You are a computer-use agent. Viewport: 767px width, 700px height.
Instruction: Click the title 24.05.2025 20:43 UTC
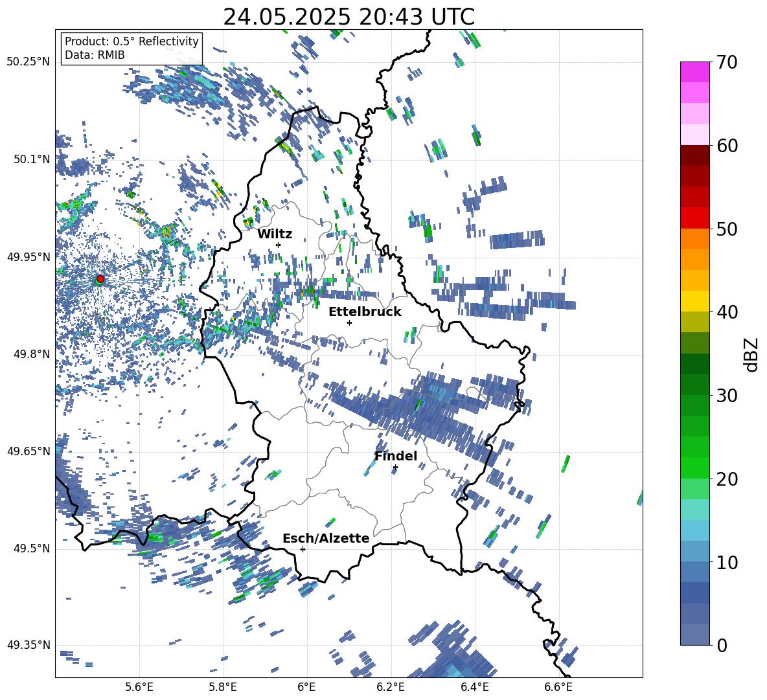pos(349,17)
